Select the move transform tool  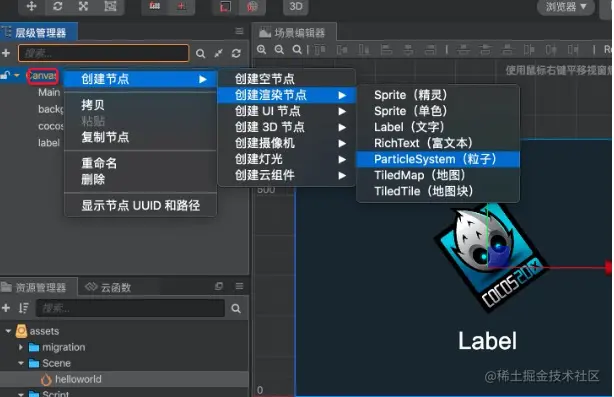(x=31, y=6)
